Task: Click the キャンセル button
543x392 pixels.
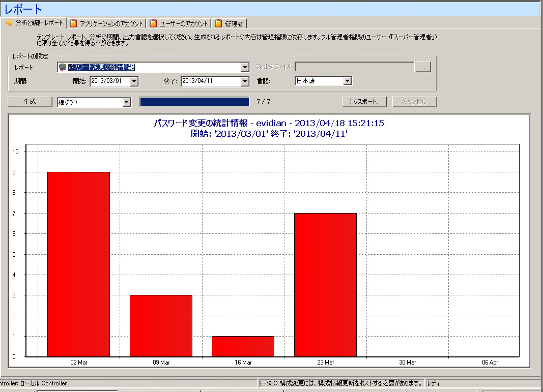Action: (414, 102)
